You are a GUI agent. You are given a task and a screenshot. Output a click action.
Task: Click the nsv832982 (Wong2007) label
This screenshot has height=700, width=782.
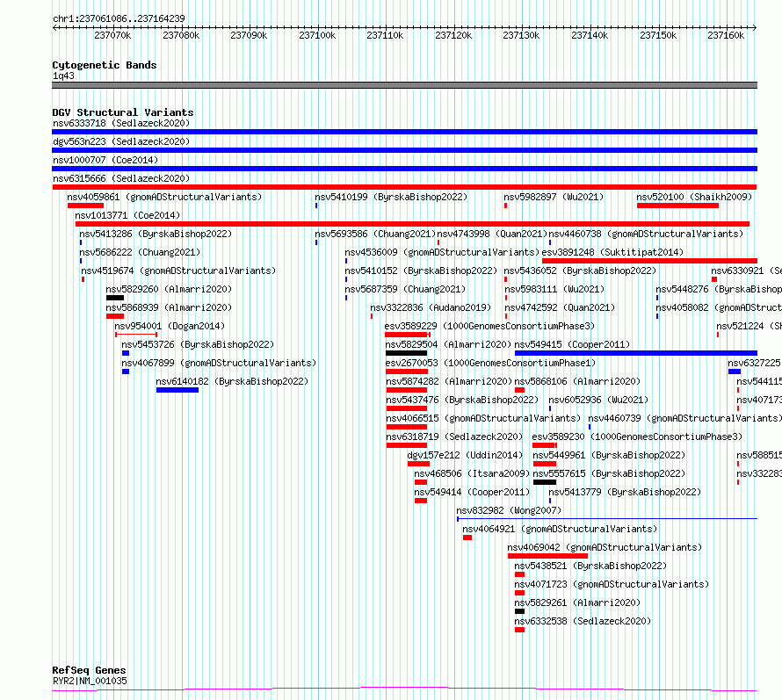[x=509, y=510]
